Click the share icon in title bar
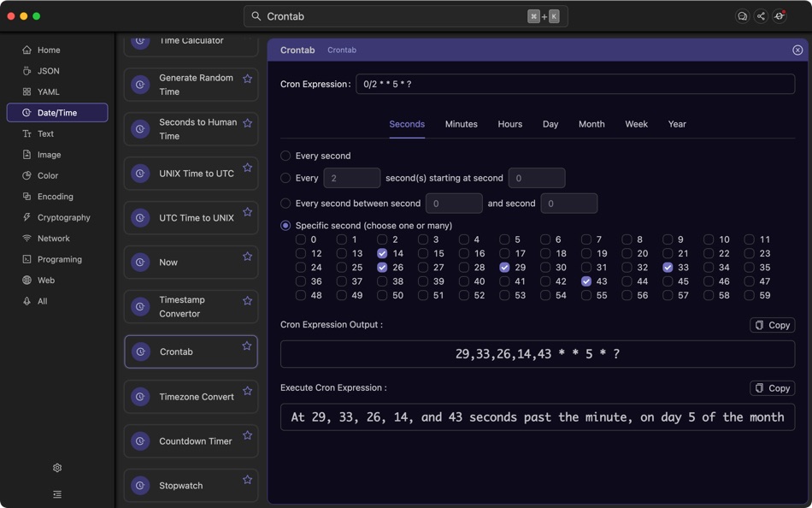Screen dimensions: 812x508 [761, 16]
